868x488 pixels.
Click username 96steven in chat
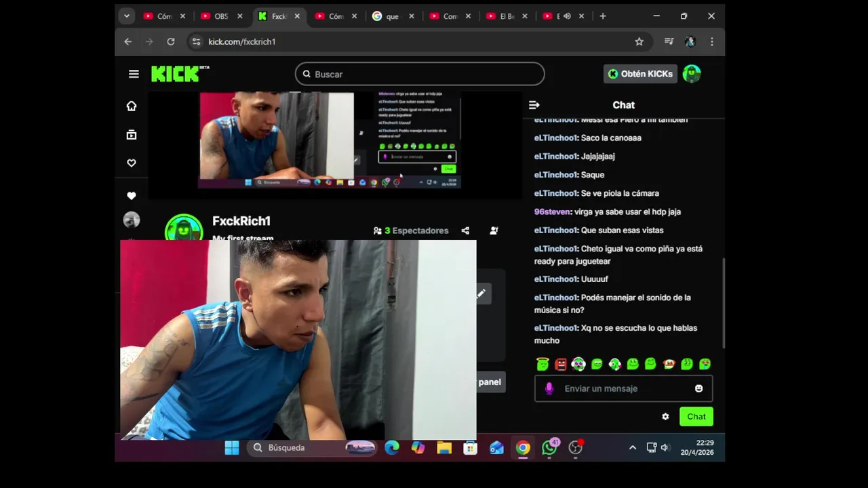[551, 211]
